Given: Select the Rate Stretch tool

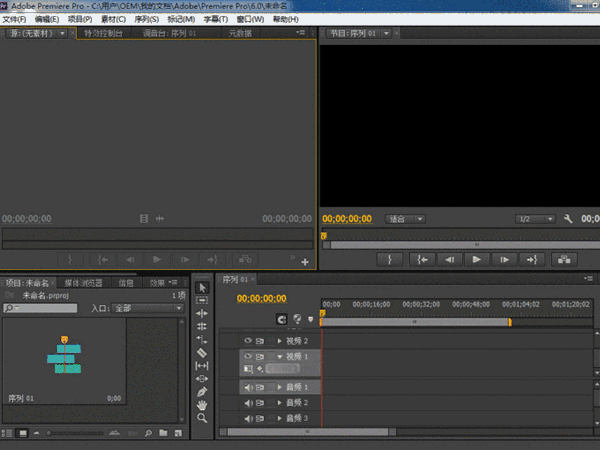Looking at the screenshot, I should click(202, 339).
